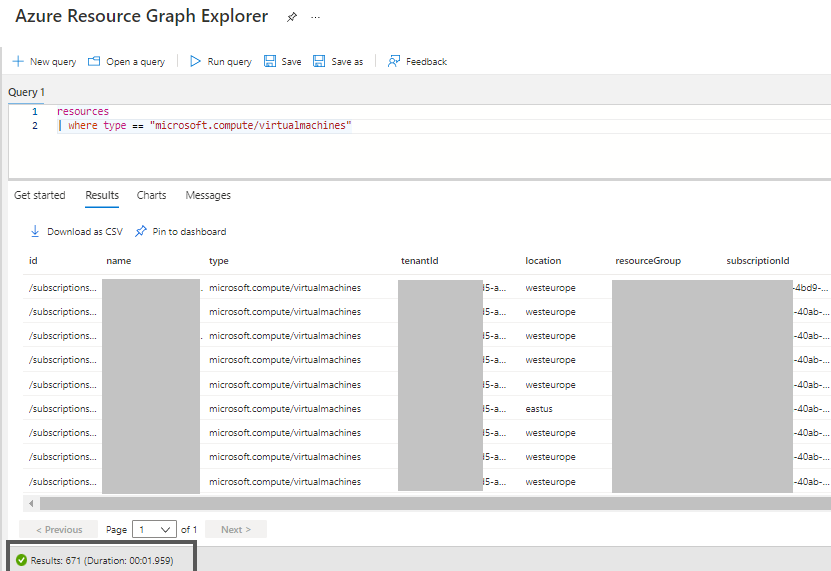Viewport: 831px width, 571px height.
Task: Open a query folder icon
Action: 94,61
